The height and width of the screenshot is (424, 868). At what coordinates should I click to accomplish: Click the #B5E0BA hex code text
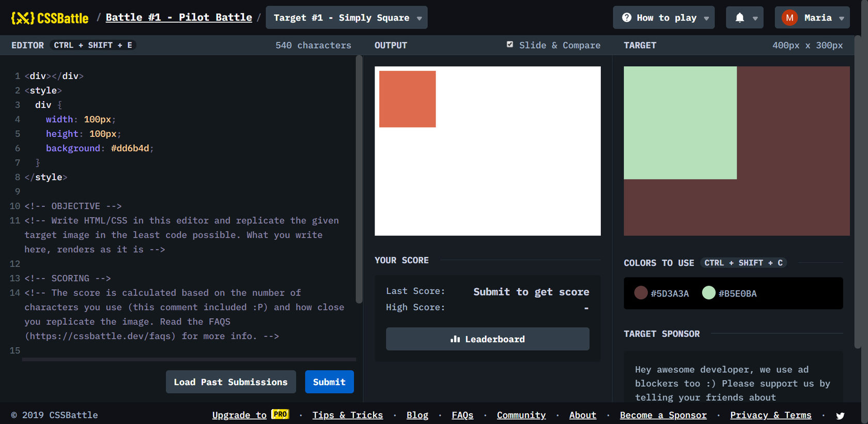738,293
